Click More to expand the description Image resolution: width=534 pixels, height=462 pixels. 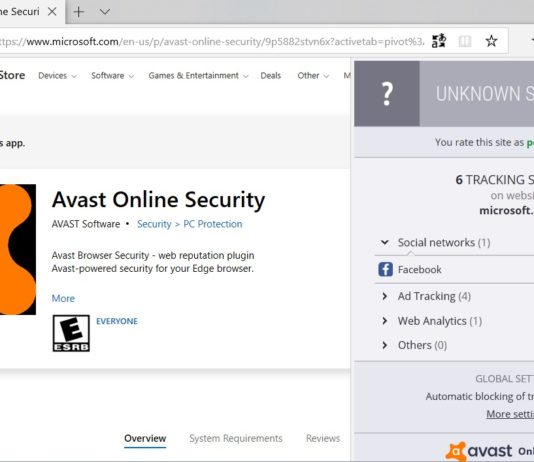(x=63, y=298)
